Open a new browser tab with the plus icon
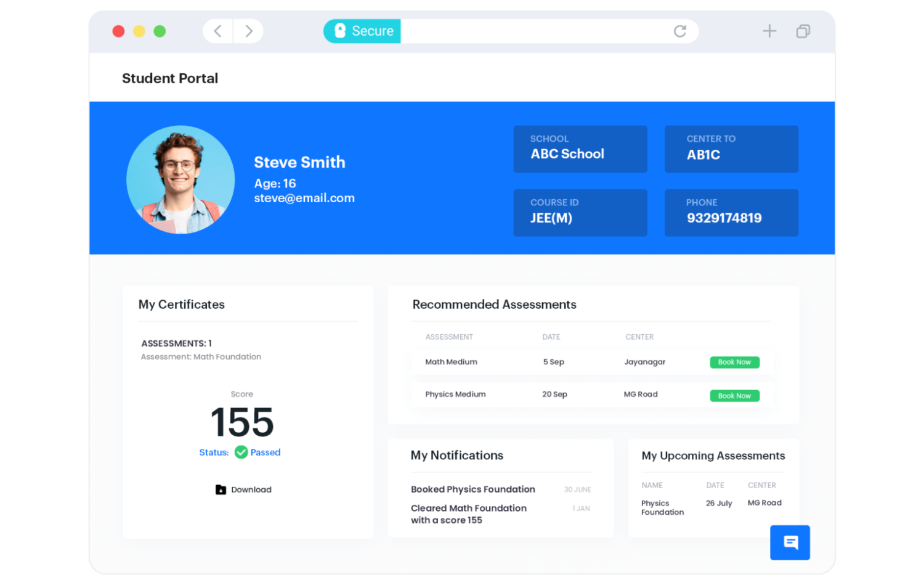The width and height of the screenshot is (924, 585). [769, 31]
